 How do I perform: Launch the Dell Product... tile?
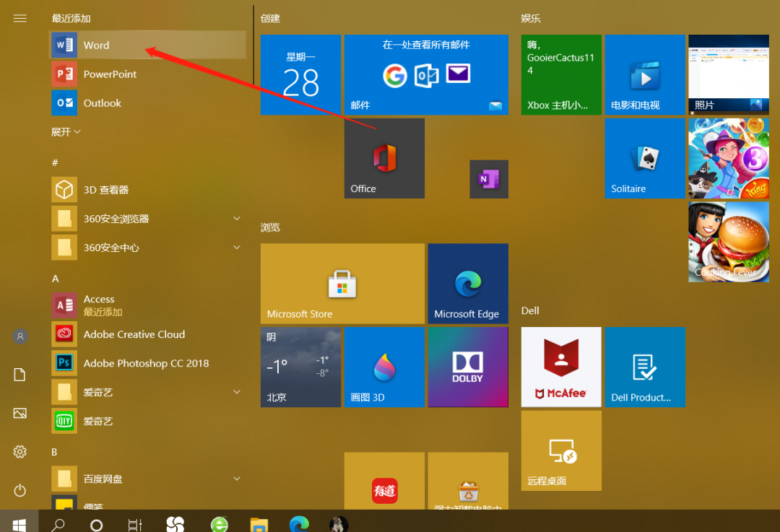pos(645,367)
